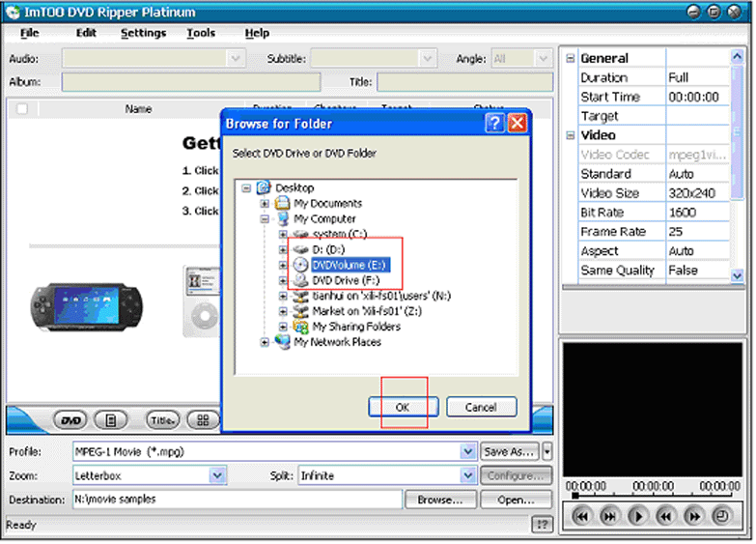Click the Browse... destination button
Screen dimensions: 756x544
tap(441, 501)
